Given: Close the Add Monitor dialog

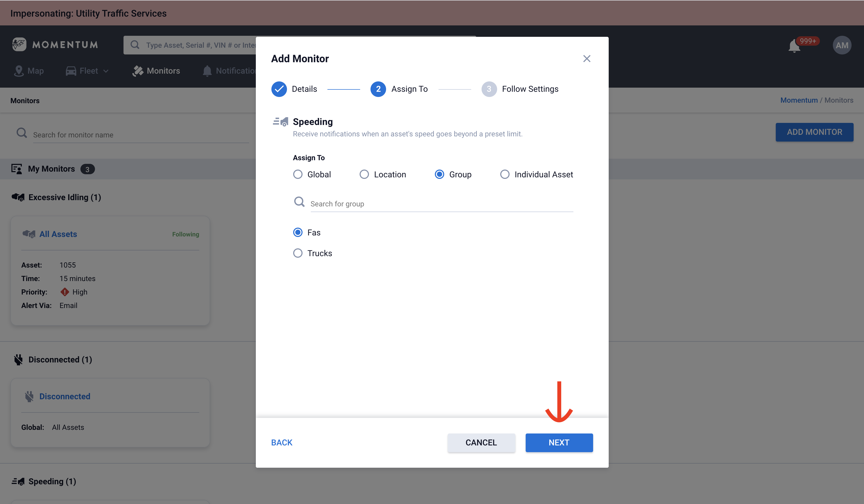Looking at the screenshot, I should [x=587, y=59].
